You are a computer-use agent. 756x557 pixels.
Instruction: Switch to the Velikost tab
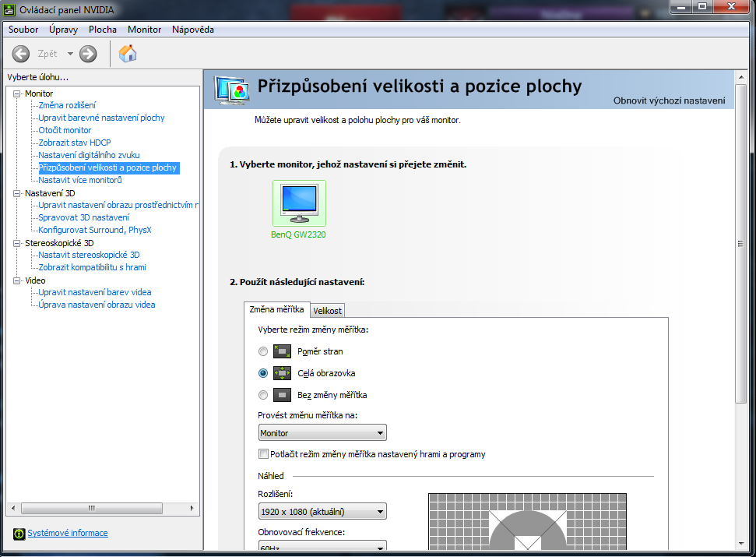pyautogui.click(x=327, y=311)
